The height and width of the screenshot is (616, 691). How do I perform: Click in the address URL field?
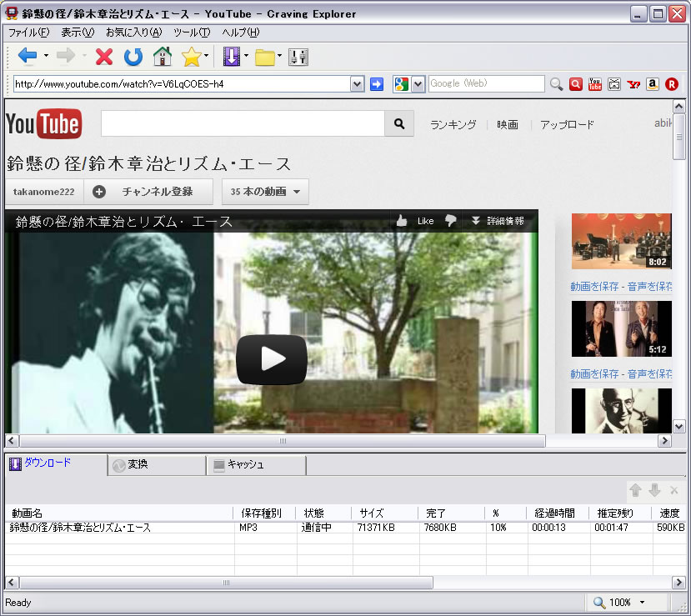(182, 83)
